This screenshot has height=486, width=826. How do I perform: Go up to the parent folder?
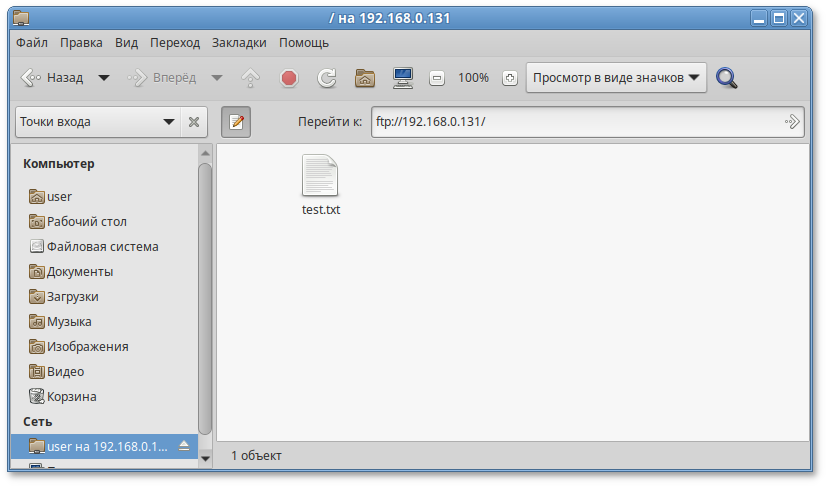point(250,78)
